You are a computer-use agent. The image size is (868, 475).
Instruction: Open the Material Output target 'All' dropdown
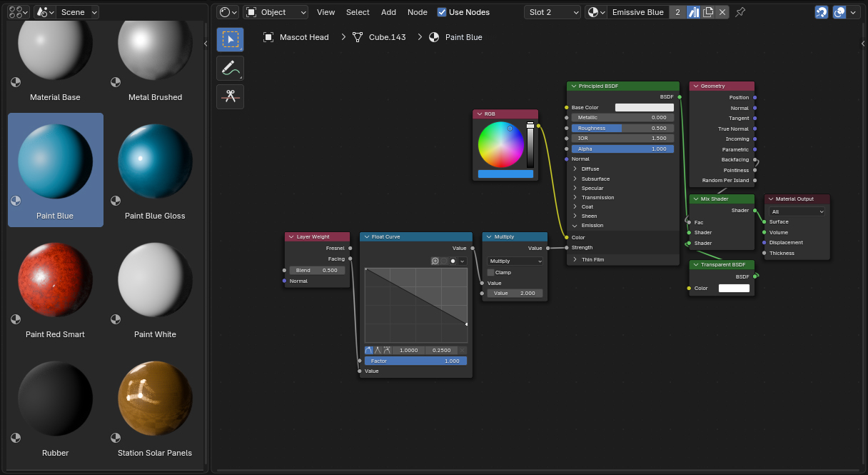(x=797, y=211)
